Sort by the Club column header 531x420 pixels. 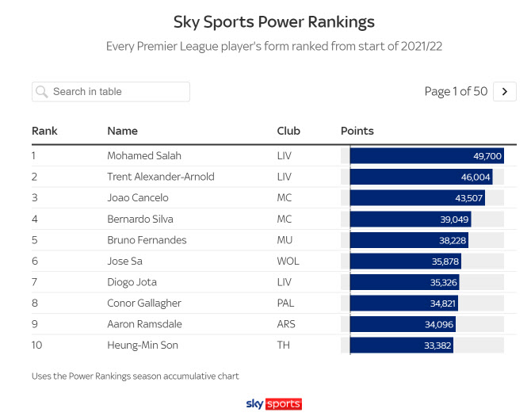pyautogui.click(x=288, y=131)
